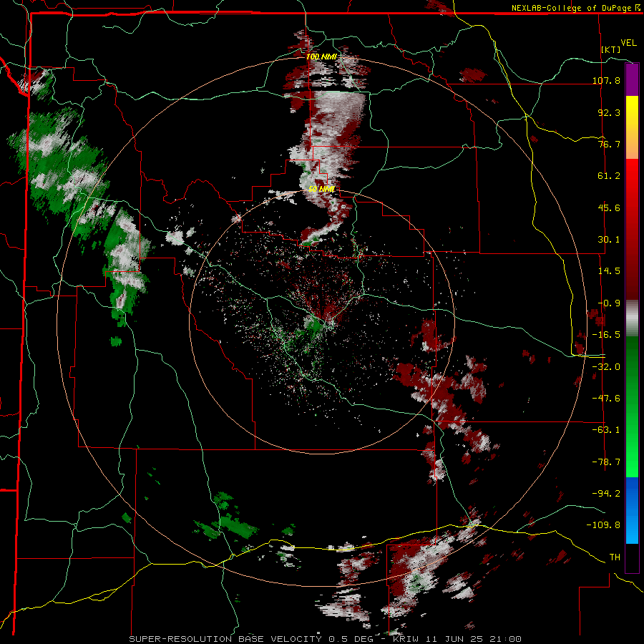Click the 45.6 legend value

click(x=609, y=208)
